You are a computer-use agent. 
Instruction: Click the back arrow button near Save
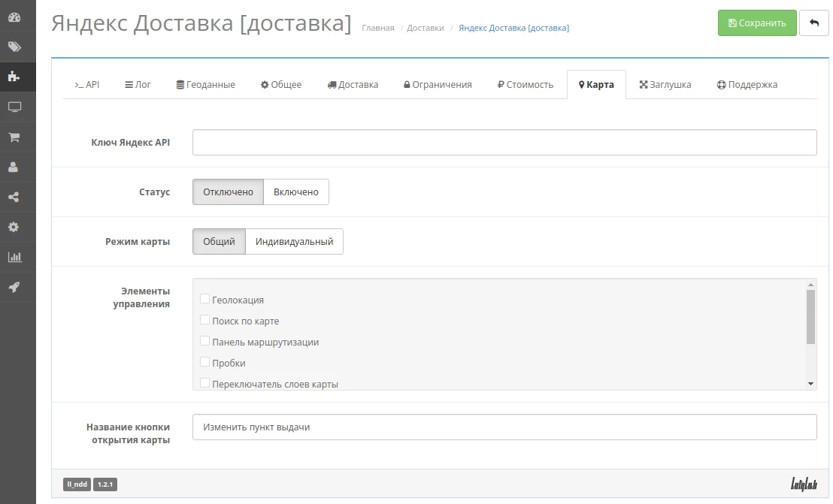click(x=814, y=23)
